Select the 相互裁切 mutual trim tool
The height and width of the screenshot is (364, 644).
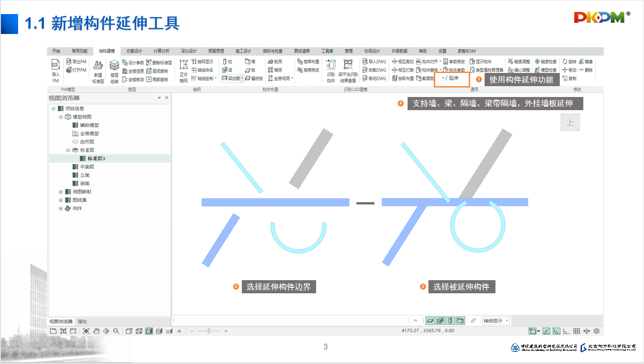403,62
